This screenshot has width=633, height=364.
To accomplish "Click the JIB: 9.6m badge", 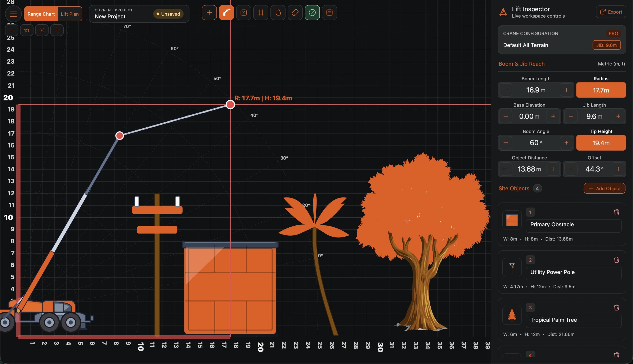I will [x=606, y=45].
